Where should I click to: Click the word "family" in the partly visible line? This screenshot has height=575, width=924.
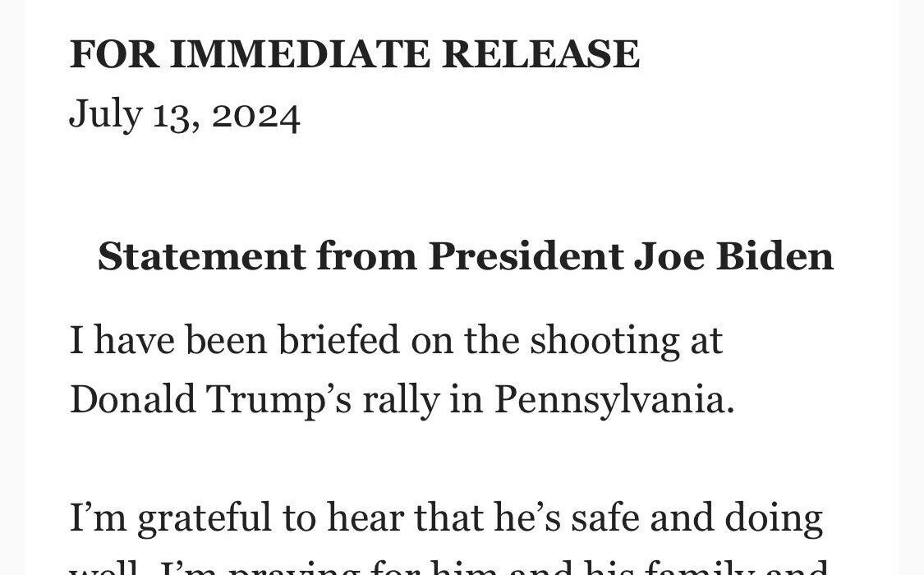click(700, 568)
